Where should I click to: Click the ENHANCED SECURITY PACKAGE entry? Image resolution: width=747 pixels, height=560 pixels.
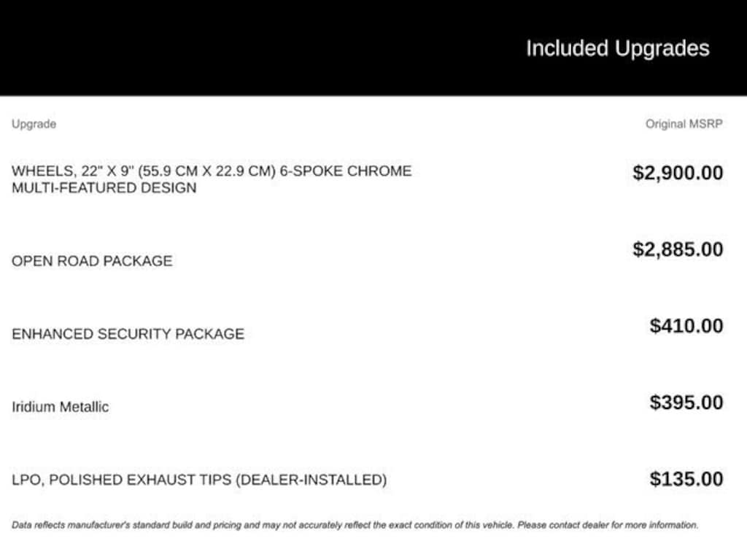point(128,334)
